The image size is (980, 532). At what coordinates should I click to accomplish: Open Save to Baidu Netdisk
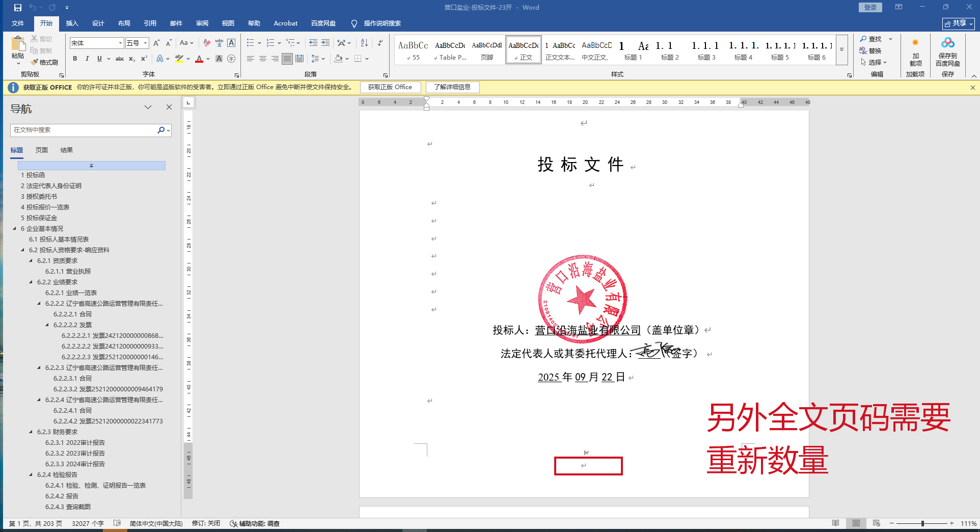[x=947, y=51]
